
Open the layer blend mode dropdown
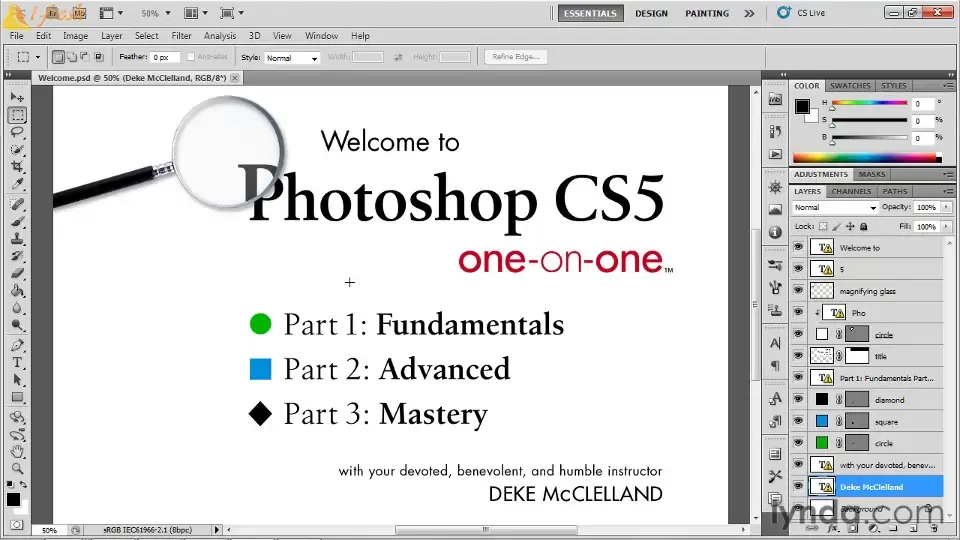click(x=835, y=208)
